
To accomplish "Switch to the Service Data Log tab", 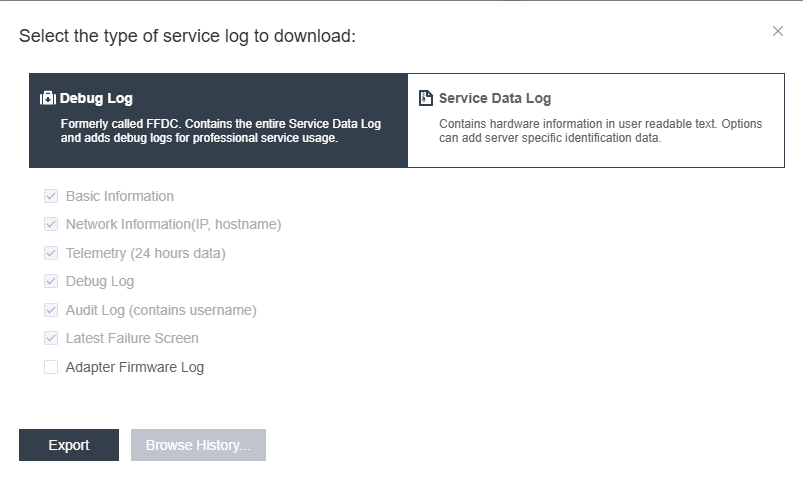I will tap(596, 120).
